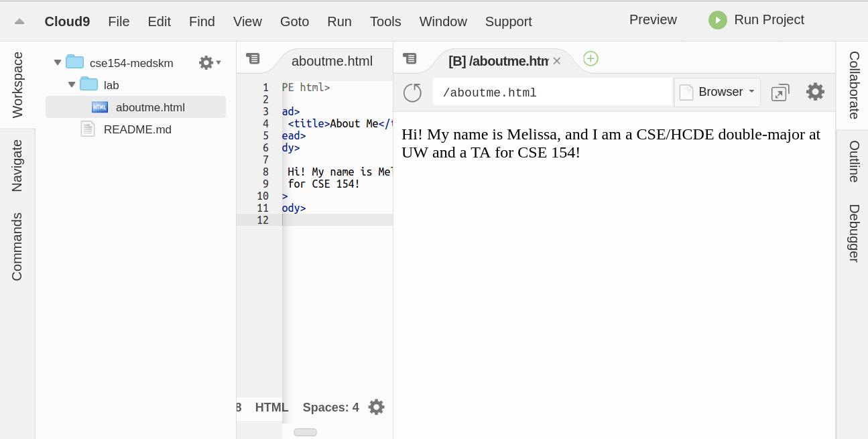Switch to the aboutme.html editor tab
Screen dimensions: 868x439
332,61
